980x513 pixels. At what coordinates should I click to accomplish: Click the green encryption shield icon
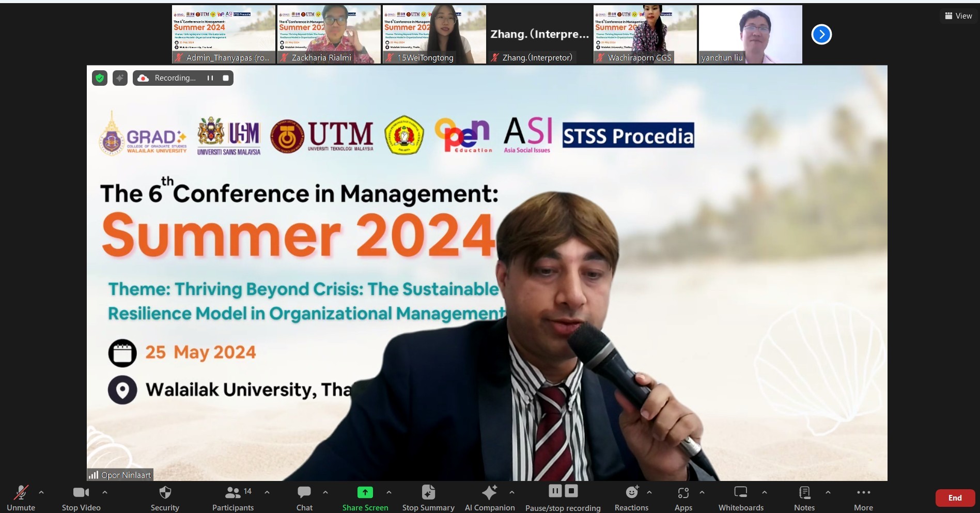[100, 78]
